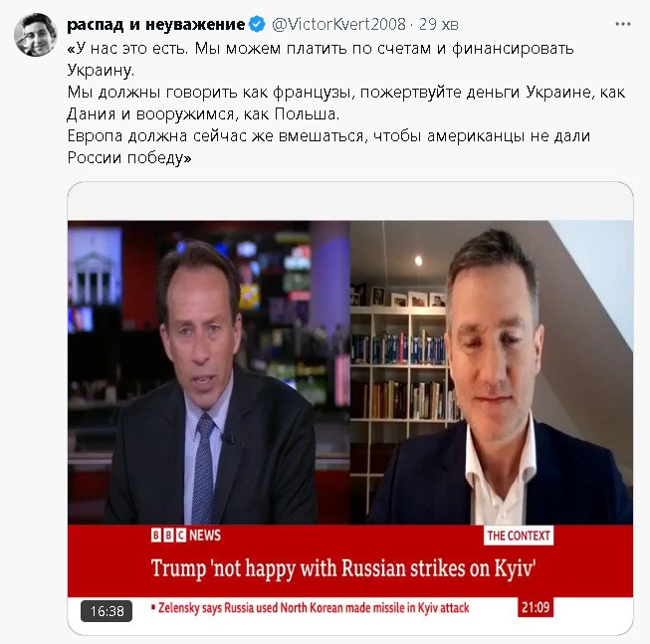This screenshot has width=650, height=644.
Task: Click the @VictorKvert2008 handle
Action: (x=338, y=25)
